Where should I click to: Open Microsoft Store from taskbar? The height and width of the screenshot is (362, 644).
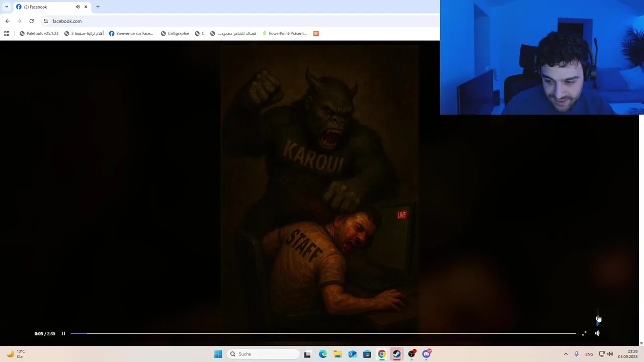[367, 354]
